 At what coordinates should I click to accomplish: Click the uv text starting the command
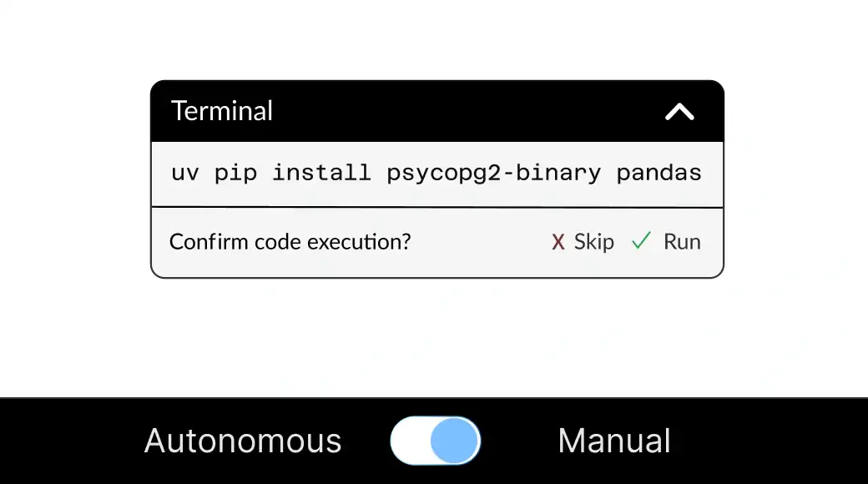pos(185,174)
